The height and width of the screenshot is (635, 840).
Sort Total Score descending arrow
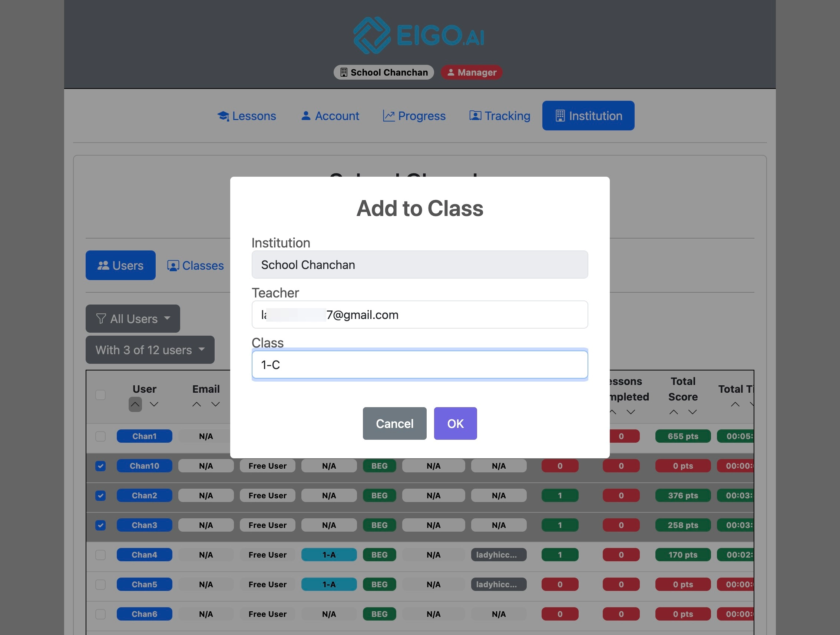692,412
